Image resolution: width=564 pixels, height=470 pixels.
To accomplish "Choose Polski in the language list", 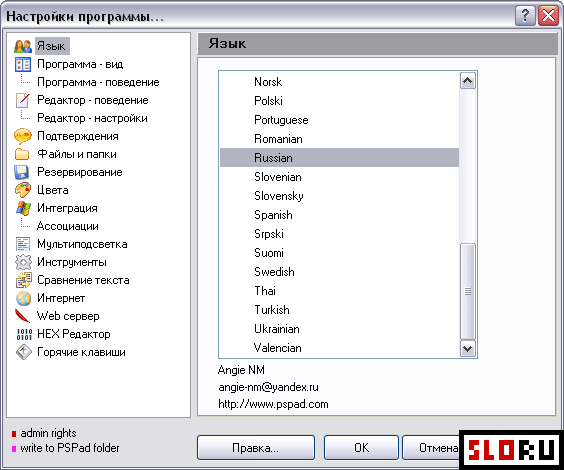I will pos(339,101).
